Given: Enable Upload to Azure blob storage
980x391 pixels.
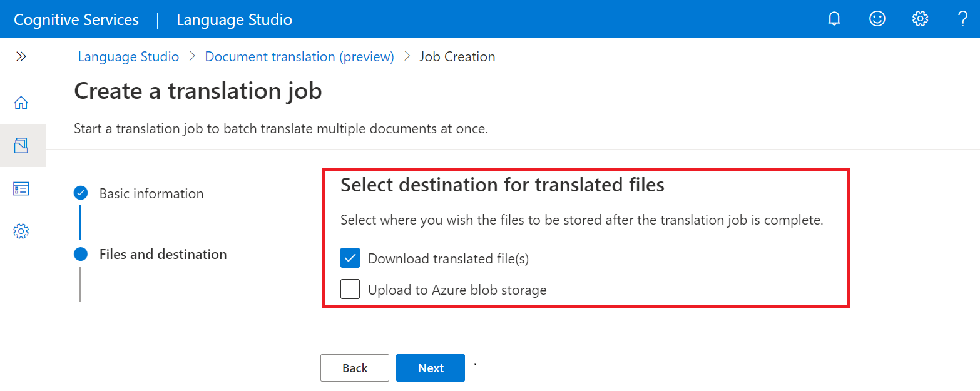Looking at the screenshot, I should (350, 289).
